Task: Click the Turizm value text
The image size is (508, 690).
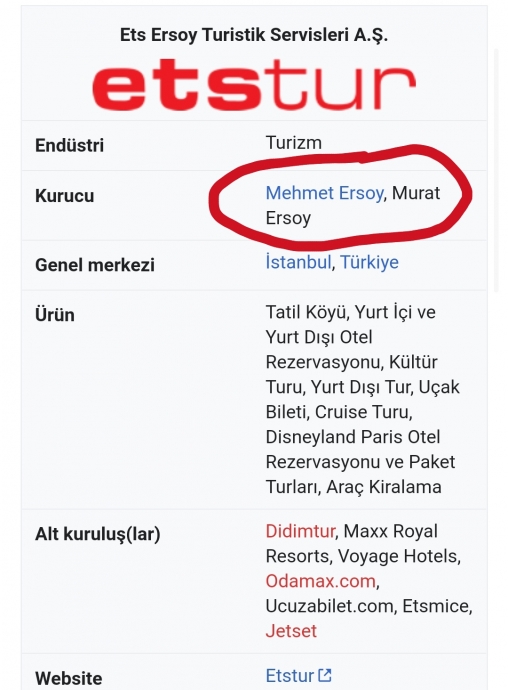Action: coord(294,143)
